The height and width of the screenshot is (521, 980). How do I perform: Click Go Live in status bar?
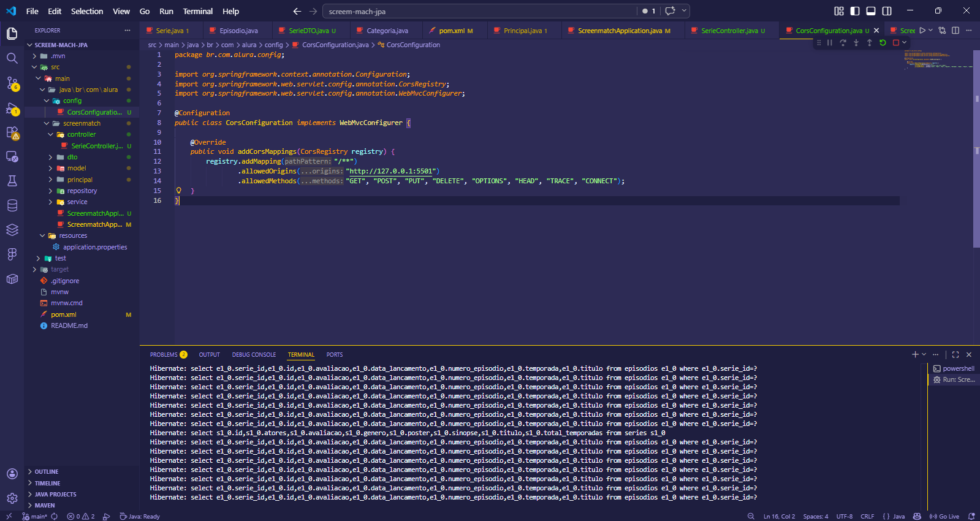[x=944, y=517]
